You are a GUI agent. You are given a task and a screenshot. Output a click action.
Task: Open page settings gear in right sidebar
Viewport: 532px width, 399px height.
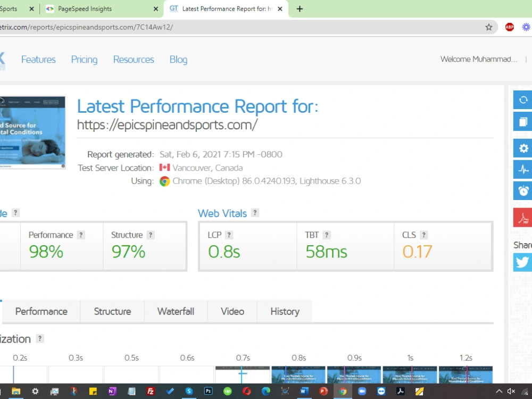click(x=523, y=148)
